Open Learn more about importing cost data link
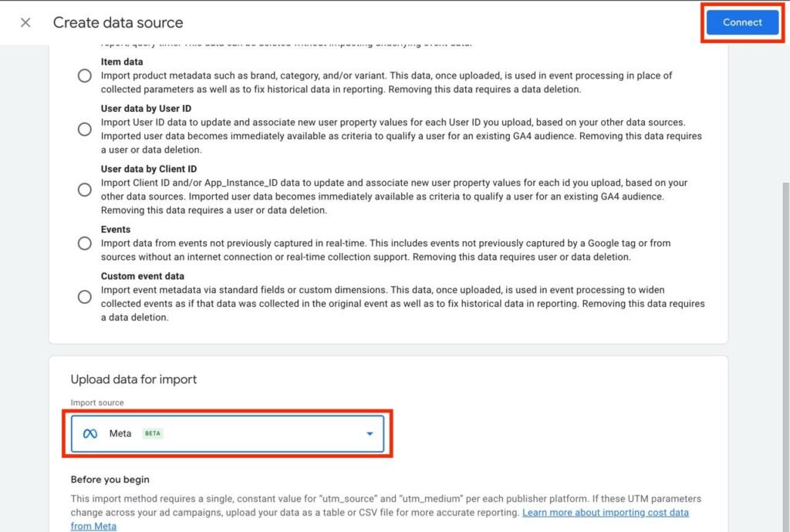 point(606,512)
